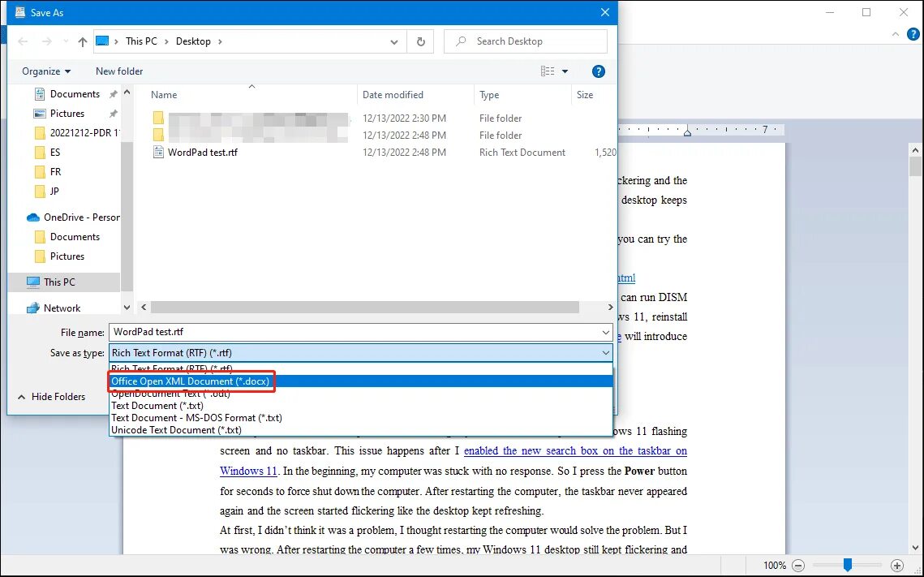Go back using the Back arrow

23,41
